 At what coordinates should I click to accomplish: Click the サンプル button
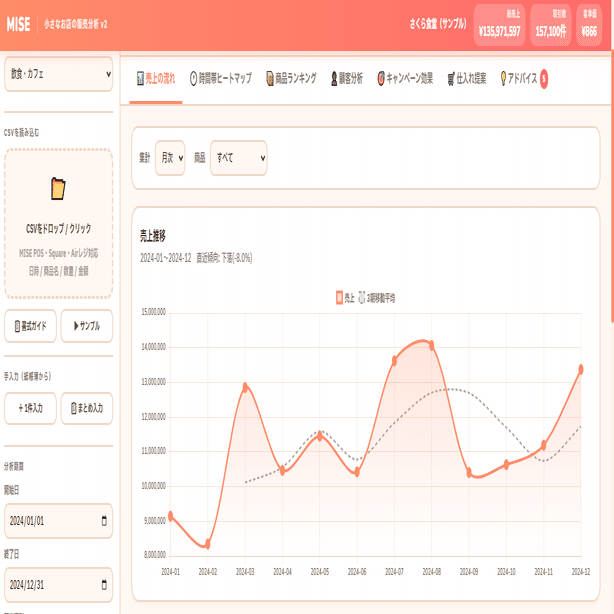click(87, 326)
